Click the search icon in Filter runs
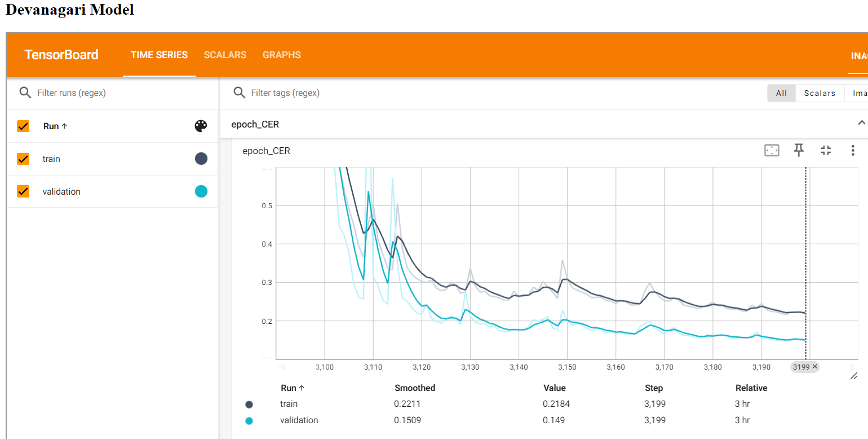This screenshot has height=439, width=868. coord(25,93)
